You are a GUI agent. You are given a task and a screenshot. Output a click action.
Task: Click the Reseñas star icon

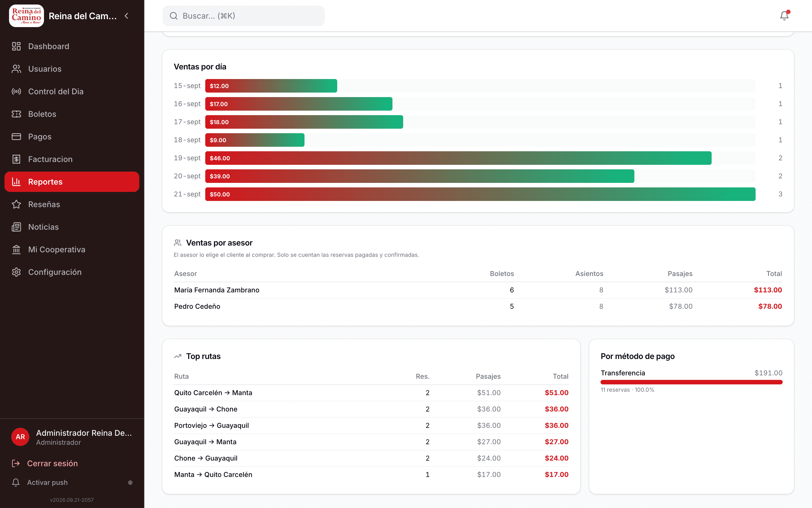[16, 204]
